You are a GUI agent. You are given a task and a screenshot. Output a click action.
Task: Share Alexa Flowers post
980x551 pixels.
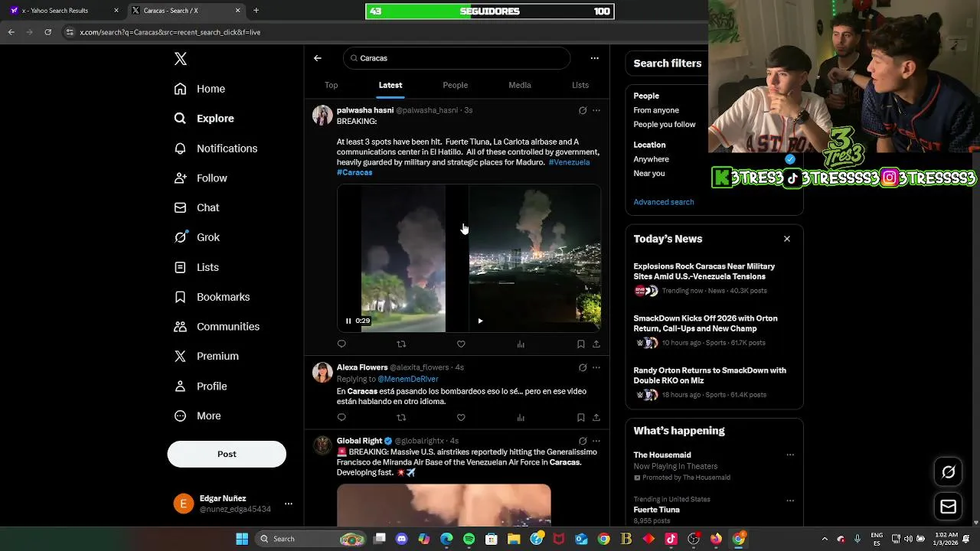[596, 418]
